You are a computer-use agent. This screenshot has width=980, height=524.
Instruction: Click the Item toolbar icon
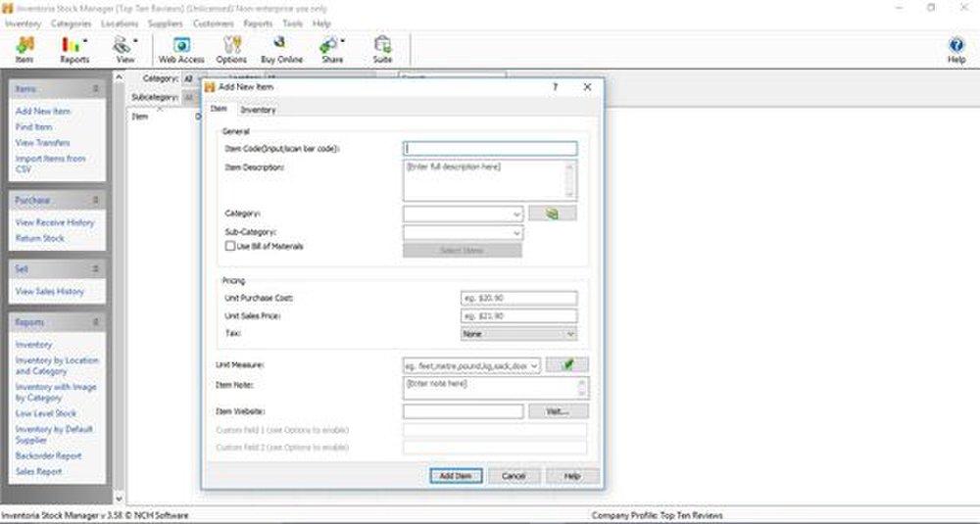click(x=24, y=49)
